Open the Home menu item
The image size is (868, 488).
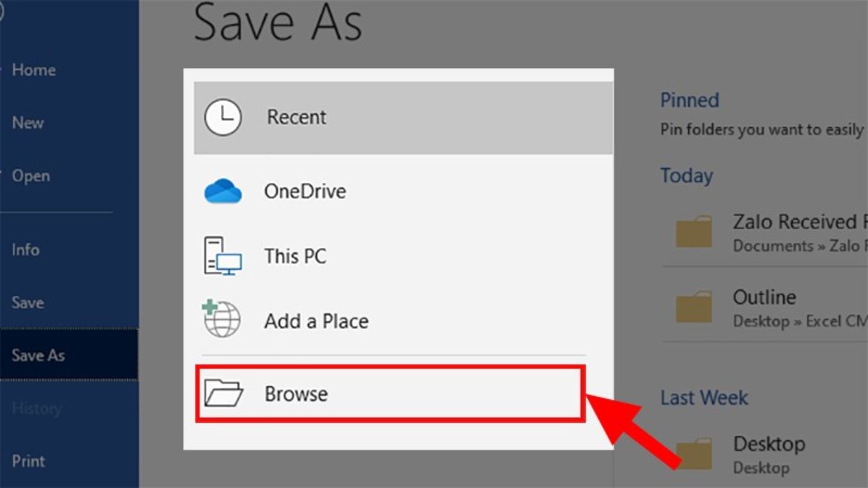(x=34, y=70)
